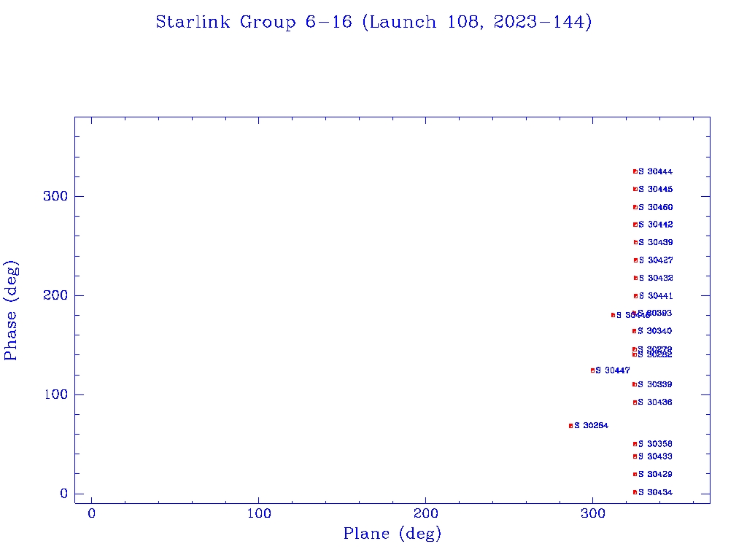Select the red marker beside S 30339
The height and width of the screenshot is (560, 747).
click(x=634, y=384)
